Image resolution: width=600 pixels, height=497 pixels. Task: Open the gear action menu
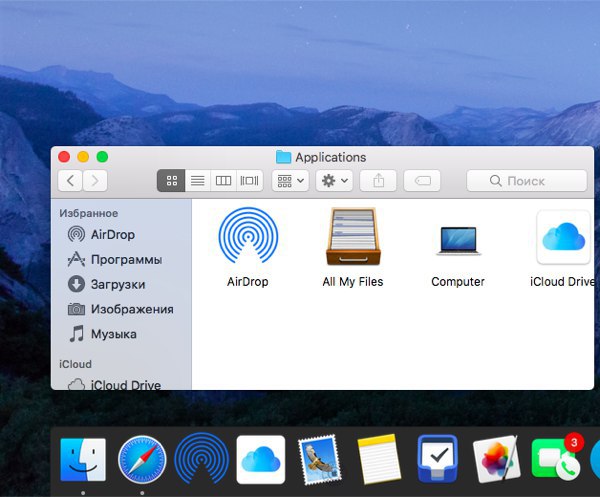tap(334, 181)
